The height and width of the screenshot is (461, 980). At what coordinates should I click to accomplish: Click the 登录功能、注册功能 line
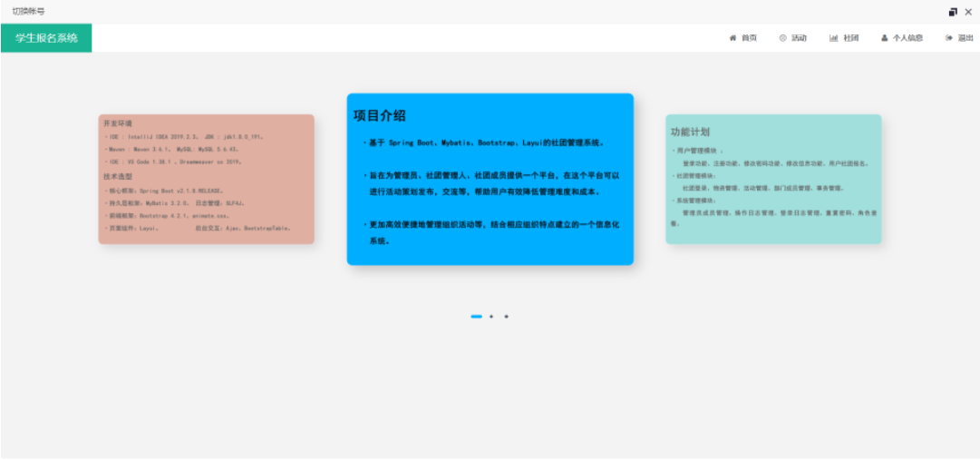coord(776,163)
